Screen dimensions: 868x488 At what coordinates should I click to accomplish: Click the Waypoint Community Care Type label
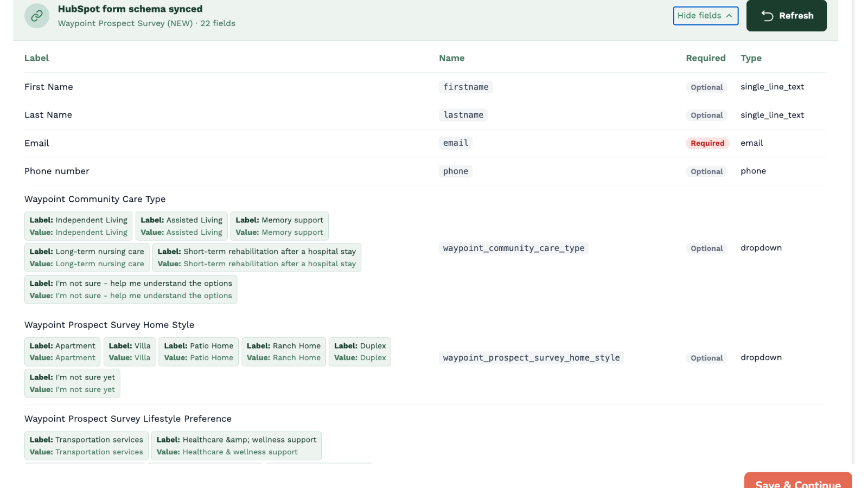point(95,199)
